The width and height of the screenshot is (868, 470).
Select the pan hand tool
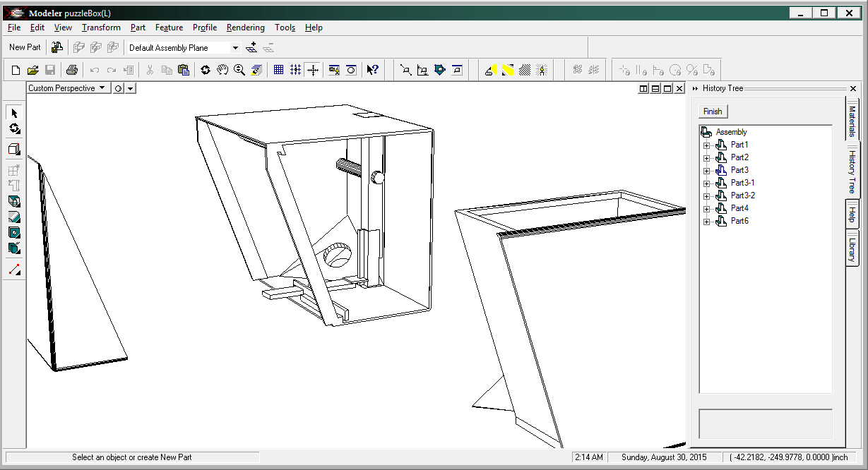pyautogui.click(x=222, y=70)
